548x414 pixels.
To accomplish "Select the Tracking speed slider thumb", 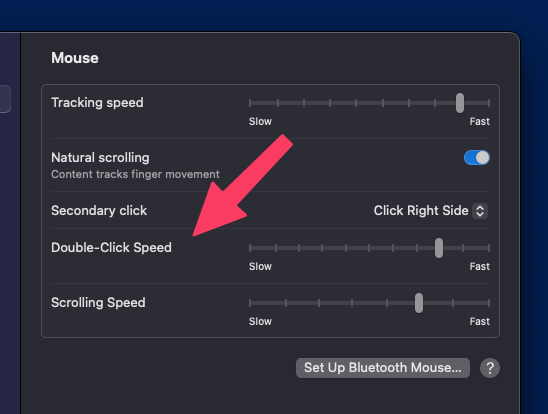I will (x=460, y=103).
